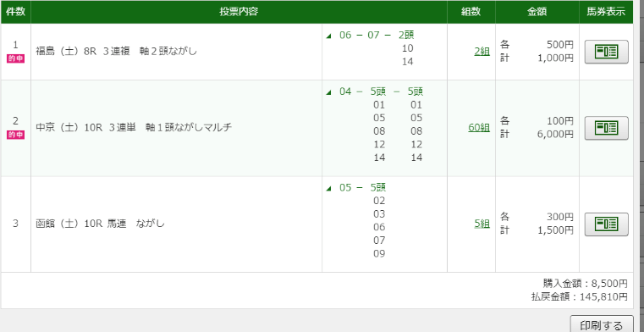Screen dimensions: 644x332
Task: Show the betting ticket for 函館 10R
Action: 606,224
